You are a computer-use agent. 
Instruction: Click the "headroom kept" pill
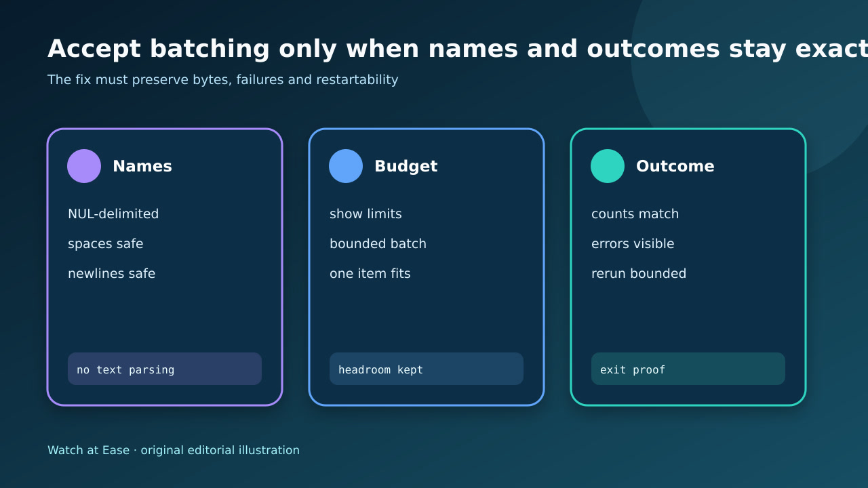coord(427,369)
